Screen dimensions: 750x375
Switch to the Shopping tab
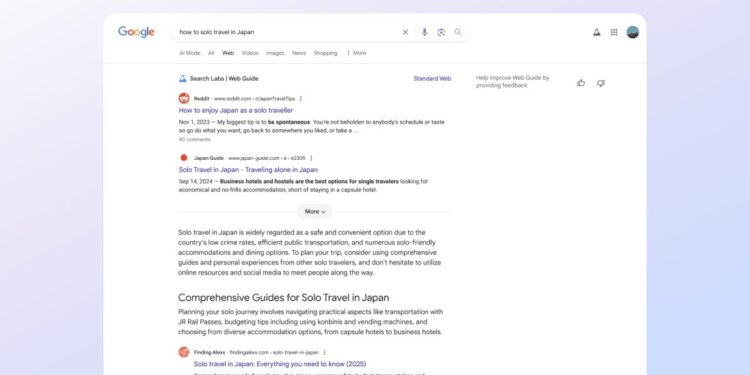(x=325, y=53)
